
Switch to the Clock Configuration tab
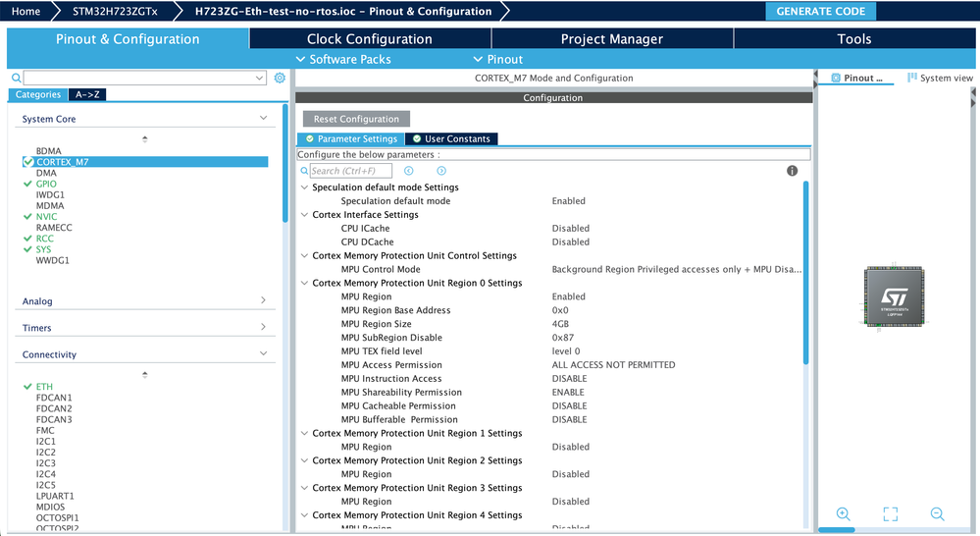[x=370, y=39]
